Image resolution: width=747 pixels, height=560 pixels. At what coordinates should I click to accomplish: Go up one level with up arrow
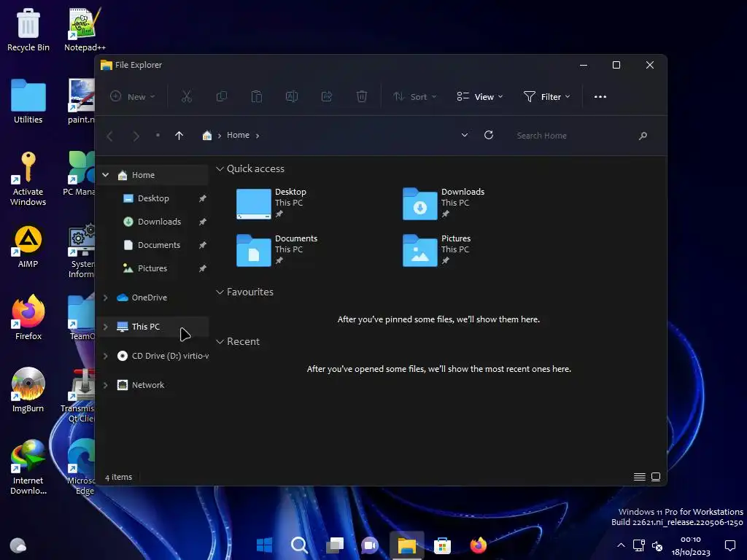click(x=179, y=136)
